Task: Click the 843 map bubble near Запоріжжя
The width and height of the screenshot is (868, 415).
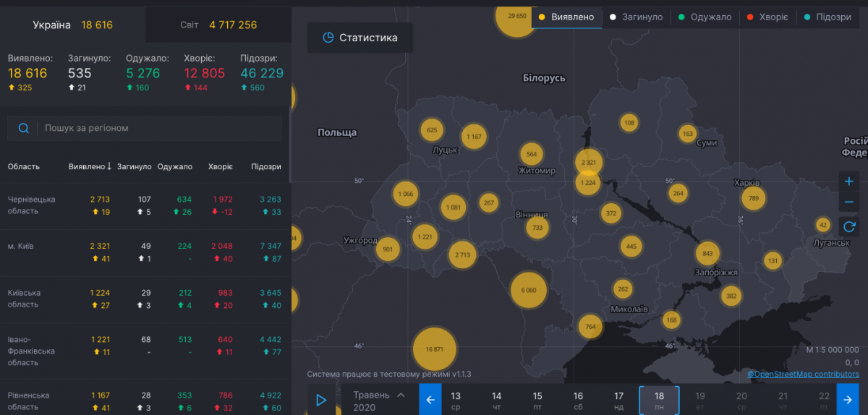Action: point(707,253)
